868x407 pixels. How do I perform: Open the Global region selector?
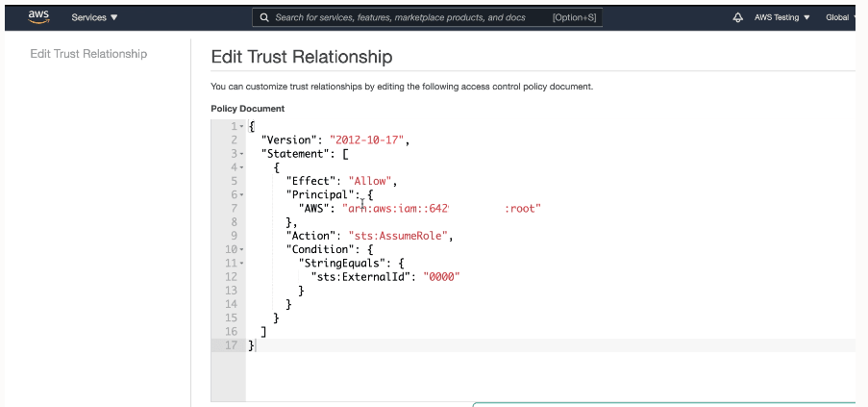pyautogui.click(x=840, y=17)
